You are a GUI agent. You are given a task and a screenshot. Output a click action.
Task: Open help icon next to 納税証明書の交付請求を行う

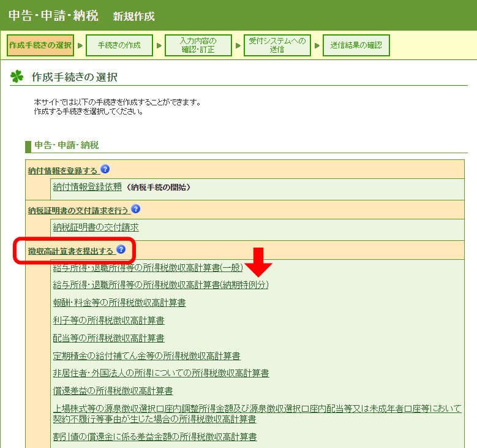point(136,209)
